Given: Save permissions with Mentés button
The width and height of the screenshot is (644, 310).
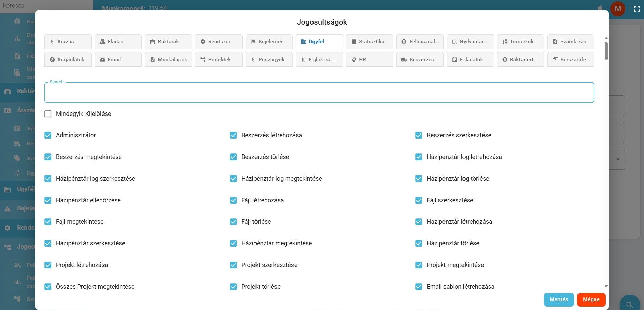Looking at the screenshot, I should click(x=558, y=299).
